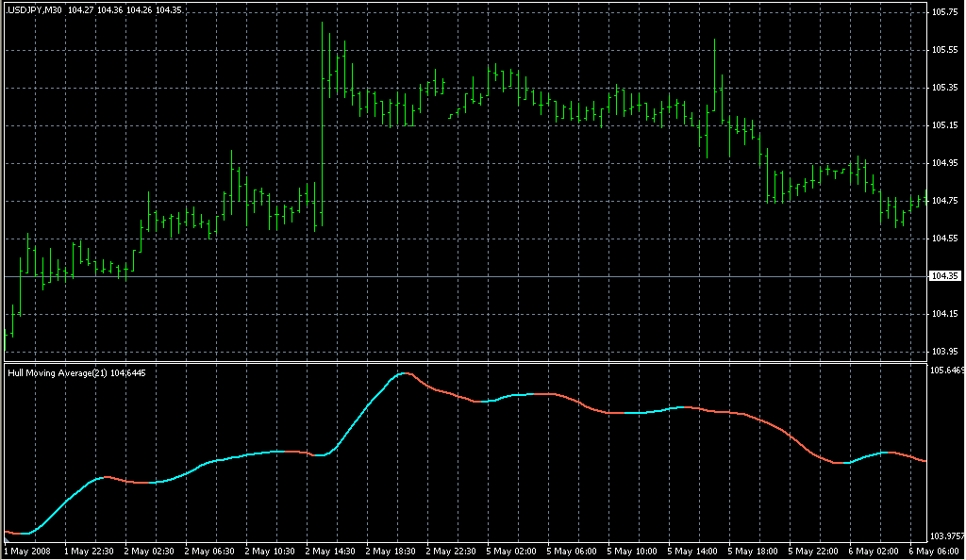Viewport: 966px width, 560px height.
Task: Click the USDJPY,M30 chart title label
Action: pyautogui.click(x=35, y=9)
